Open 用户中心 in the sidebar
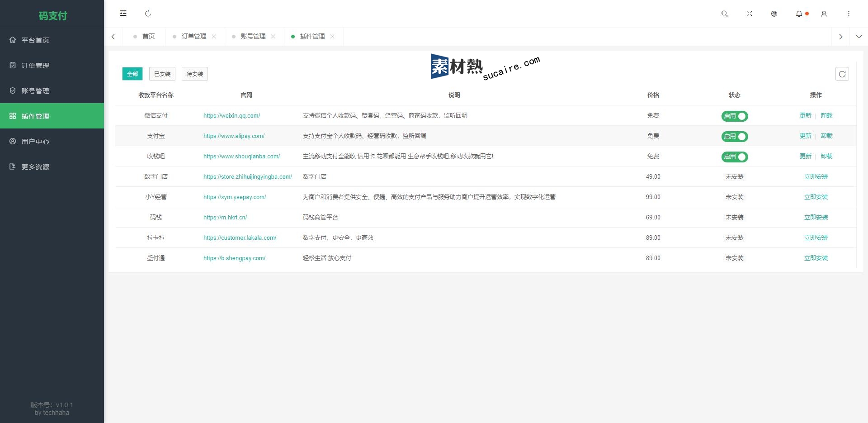 coord(52,141)
